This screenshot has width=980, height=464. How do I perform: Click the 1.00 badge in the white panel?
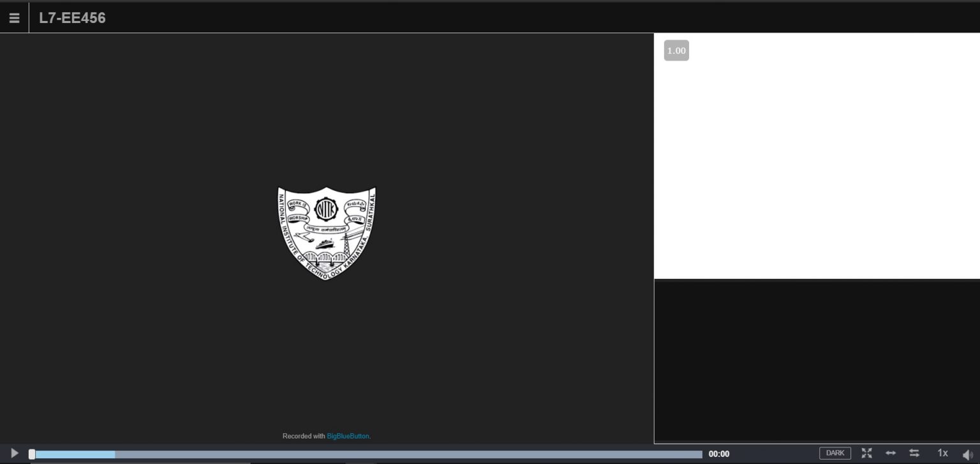[676, 50]
